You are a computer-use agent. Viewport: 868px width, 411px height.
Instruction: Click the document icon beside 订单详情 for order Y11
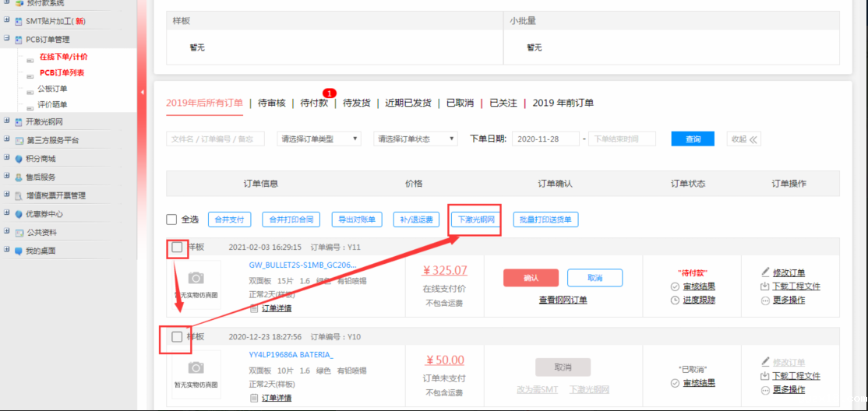click(x=254, y=308)
